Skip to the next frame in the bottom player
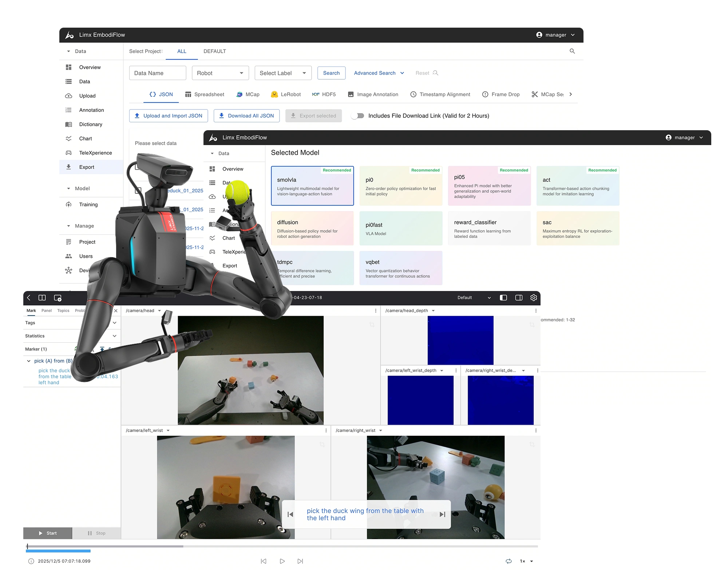 300,561
